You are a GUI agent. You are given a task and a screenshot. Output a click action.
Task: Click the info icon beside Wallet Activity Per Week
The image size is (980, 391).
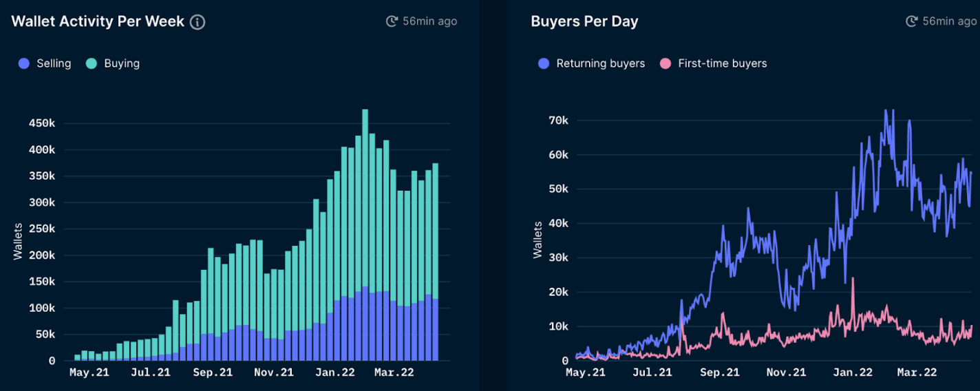point(198,22)
